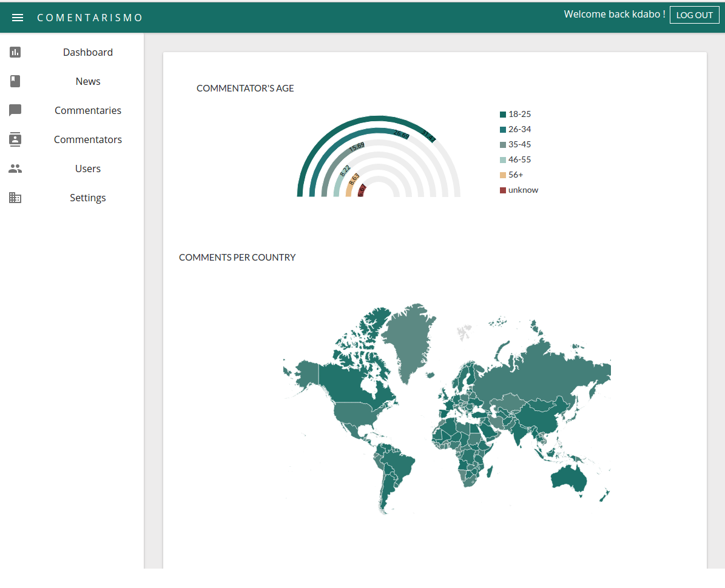The image size is (725, 588).
Task: Collapse the Commentator's Age chart section
Action: click(245, 88)
